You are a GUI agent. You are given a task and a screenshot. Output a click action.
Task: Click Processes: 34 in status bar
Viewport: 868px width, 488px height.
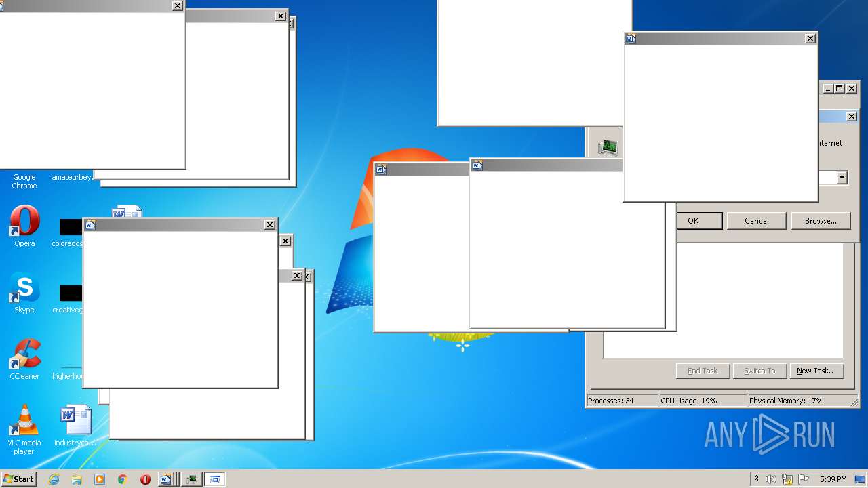622,401
